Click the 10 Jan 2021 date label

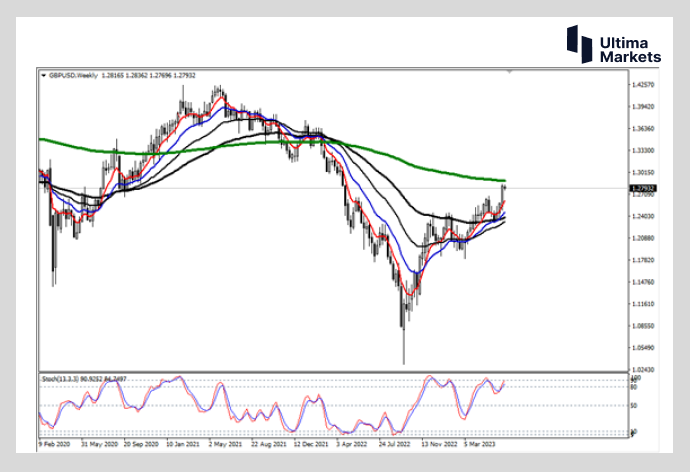[188, 443]
